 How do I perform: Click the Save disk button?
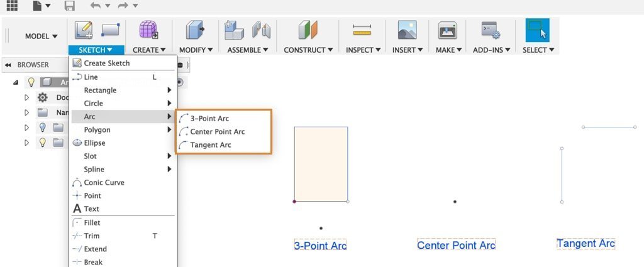(x=70, y=6)
